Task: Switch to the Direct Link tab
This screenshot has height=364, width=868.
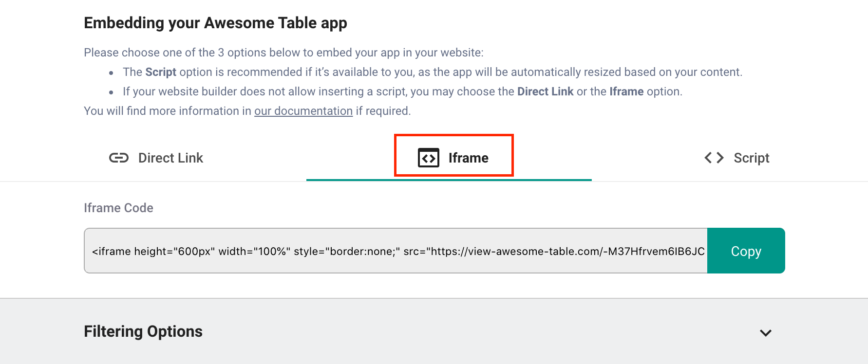Action: point(156,158)
